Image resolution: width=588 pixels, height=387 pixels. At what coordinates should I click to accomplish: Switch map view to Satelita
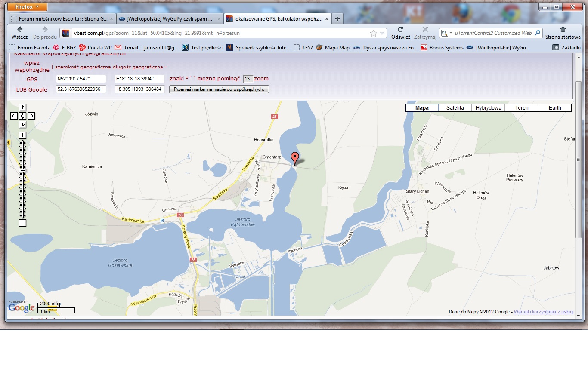coord(455,108)
